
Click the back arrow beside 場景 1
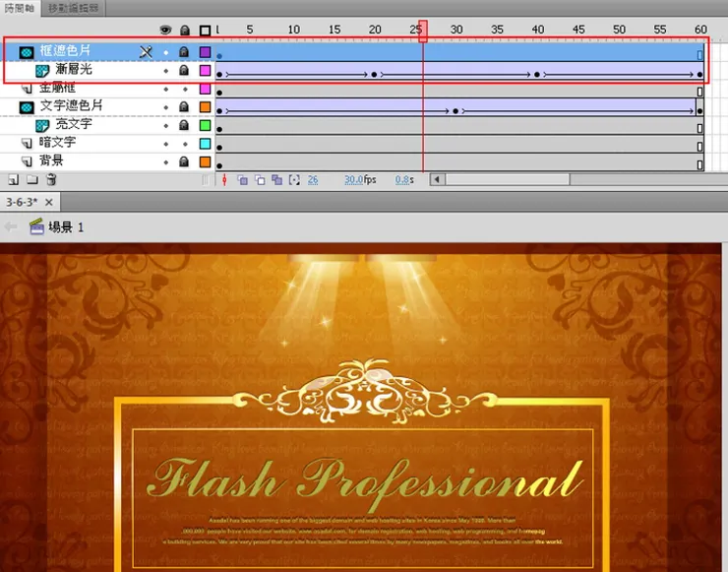[x=11, y=226]
